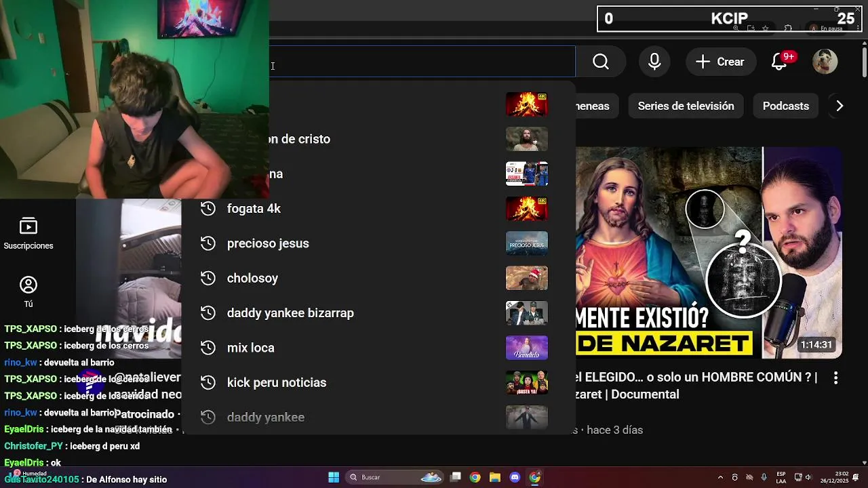Open Task View on the taskbar
The width and height of the screenshot is (868, 488).
tap(456, 477)
